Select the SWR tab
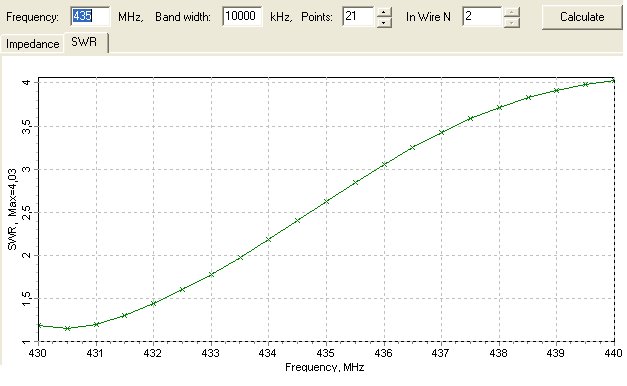 [x=84, y=42]
